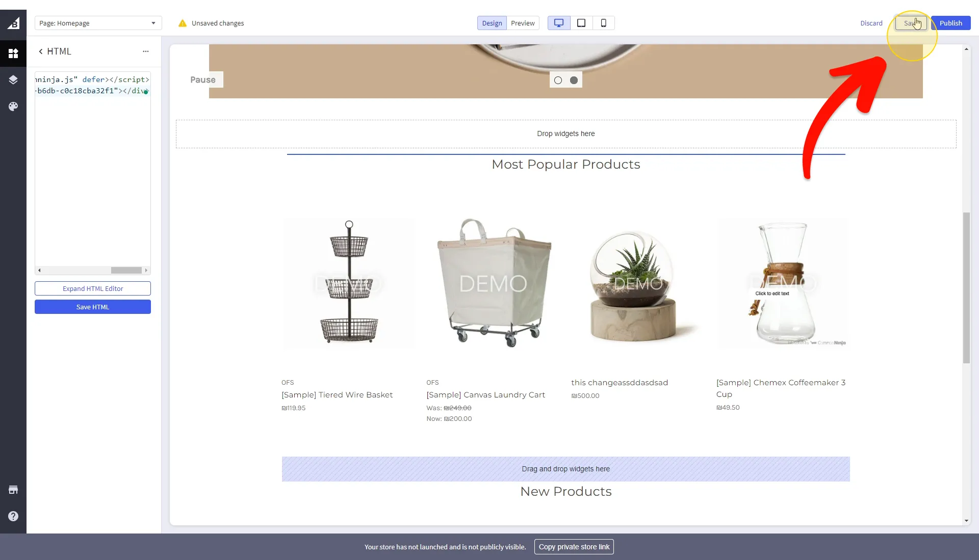This screenshot has height=560, width=979.
Task: Open the storefront icon in sidebar
Action: click(13, 490)
